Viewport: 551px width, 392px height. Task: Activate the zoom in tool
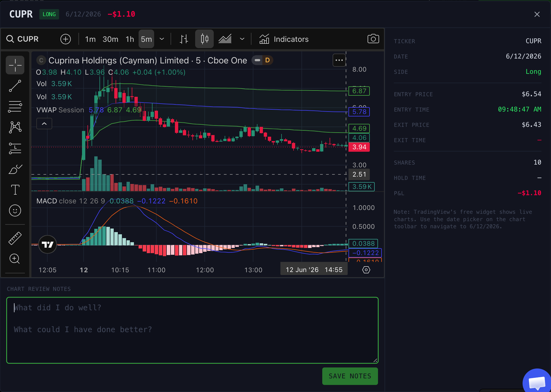tap(15, 259)
